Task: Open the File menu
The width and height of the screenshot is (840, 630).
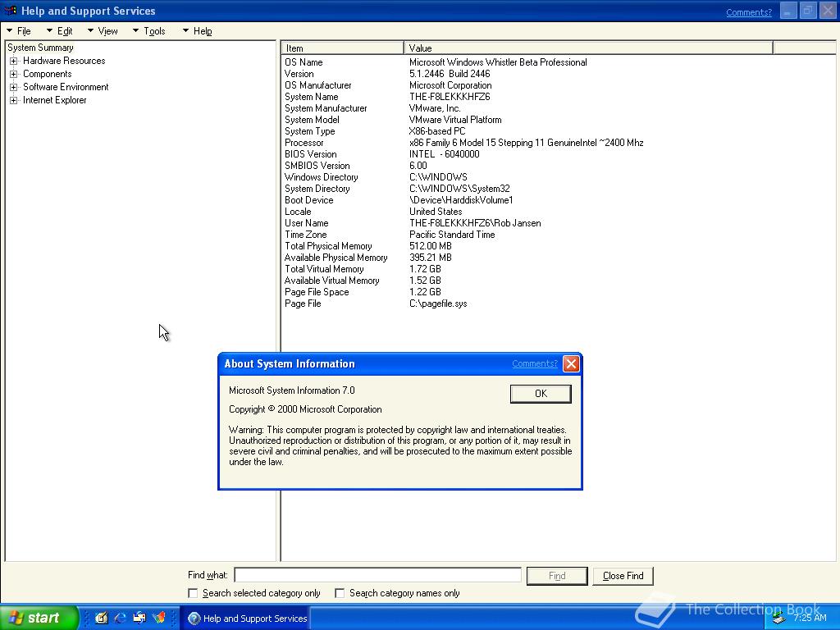Action: coord(19,31)
